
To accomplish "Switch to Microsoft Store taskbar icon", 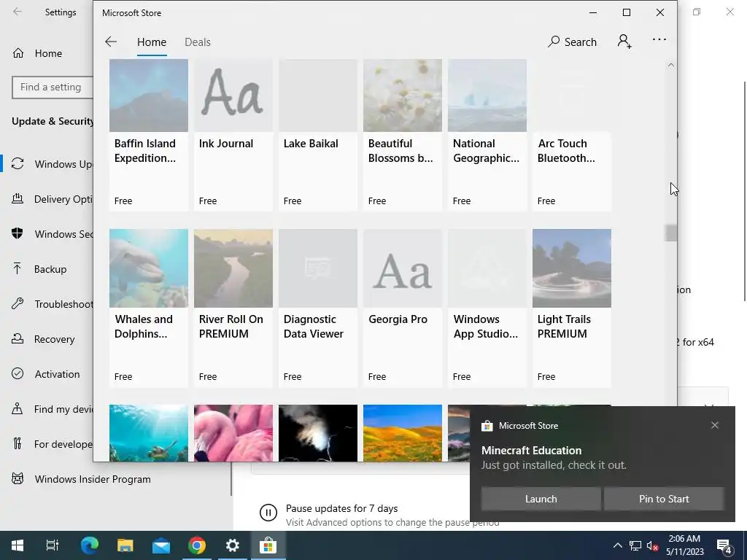I will coord(268,545).
